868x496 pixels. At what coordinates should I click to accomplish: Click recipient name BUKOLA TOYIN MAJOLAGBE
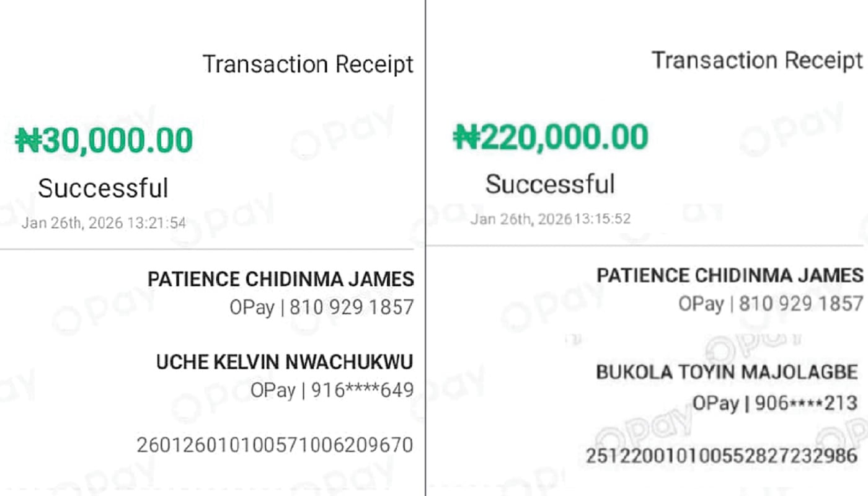point(727,372)
